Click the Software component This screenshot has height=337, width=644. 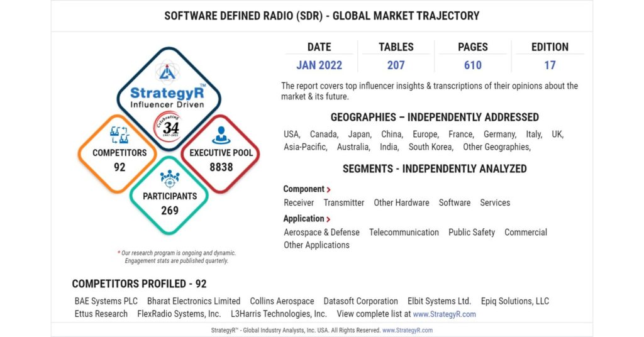[x=455, y=203]
